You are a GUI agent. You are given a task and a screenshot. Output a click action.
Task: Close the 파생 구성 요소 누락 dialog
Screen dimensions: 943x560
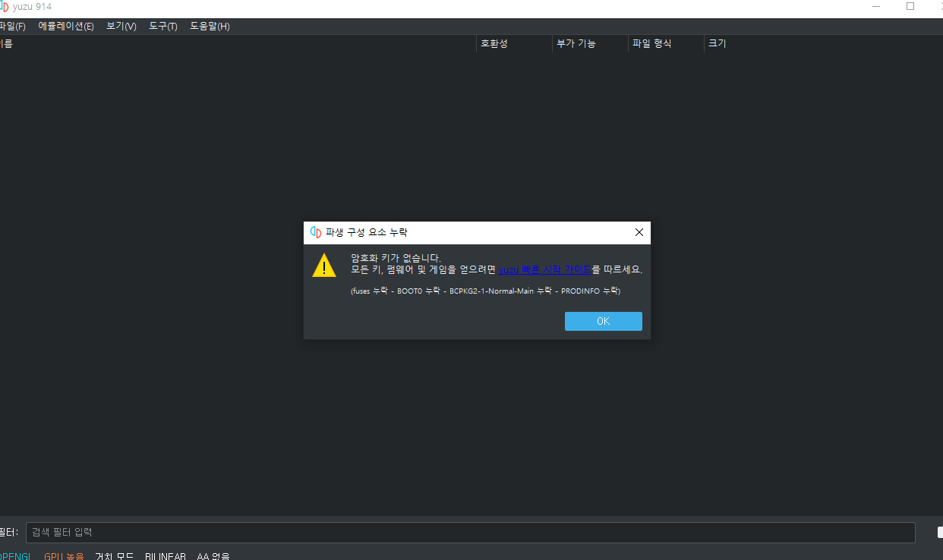click(x=639, y=232)
